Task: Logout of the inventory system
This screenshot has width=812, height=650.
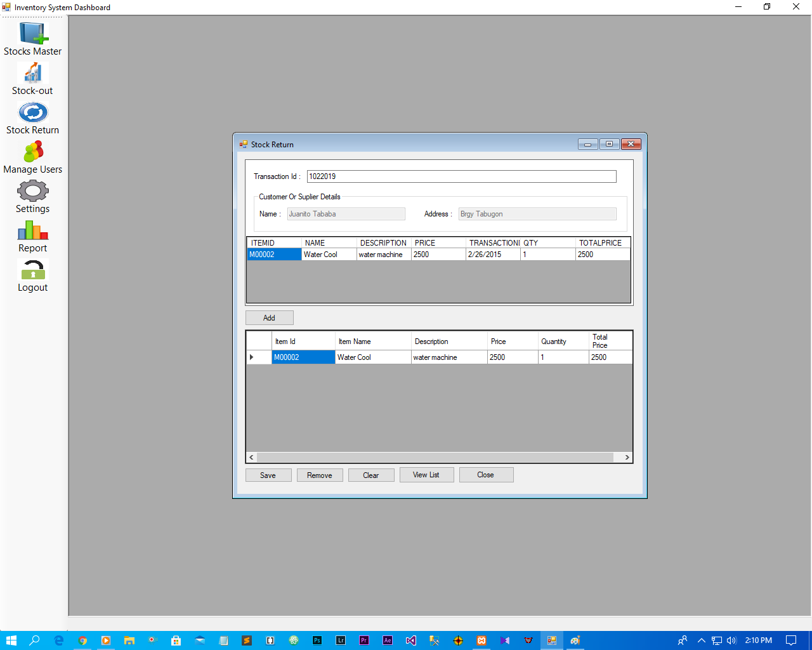Action: pos(32,274)
